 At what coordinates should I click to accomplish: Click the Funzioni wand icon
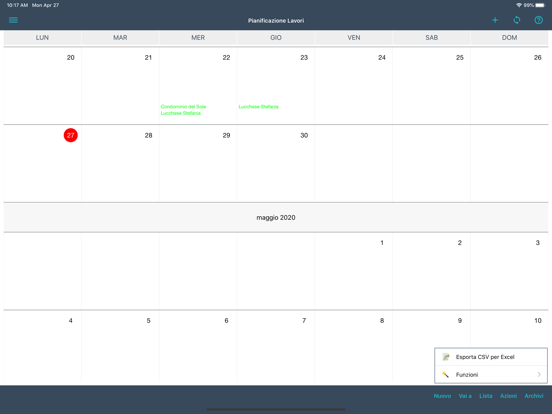click(446, 375)
